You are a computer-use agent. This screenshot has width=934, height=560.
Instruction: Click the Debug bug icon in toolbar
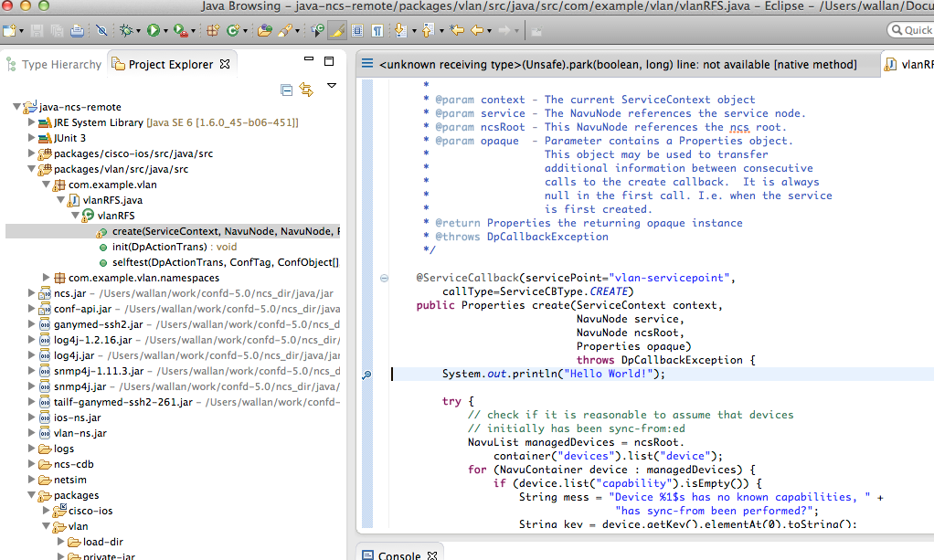click(x=127, y=31)
